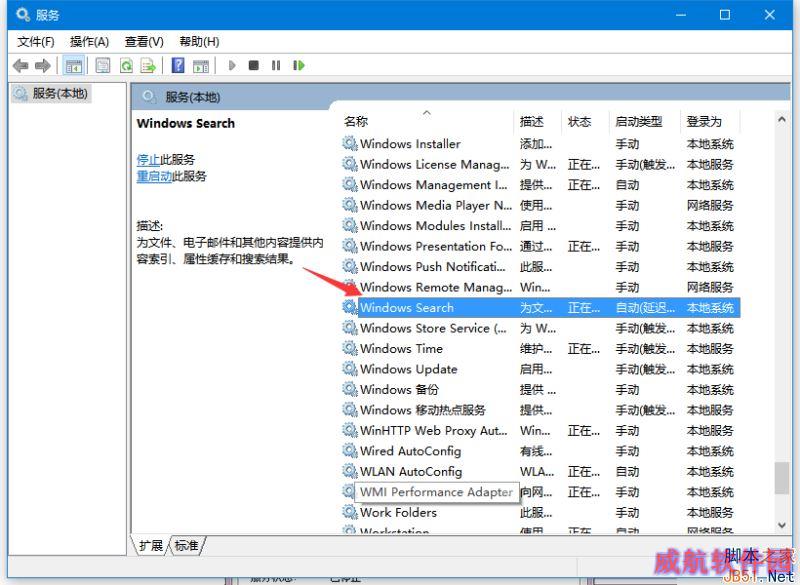Click the Restart service button
This screenshot has height=585, width=800.
pos(299,65)
